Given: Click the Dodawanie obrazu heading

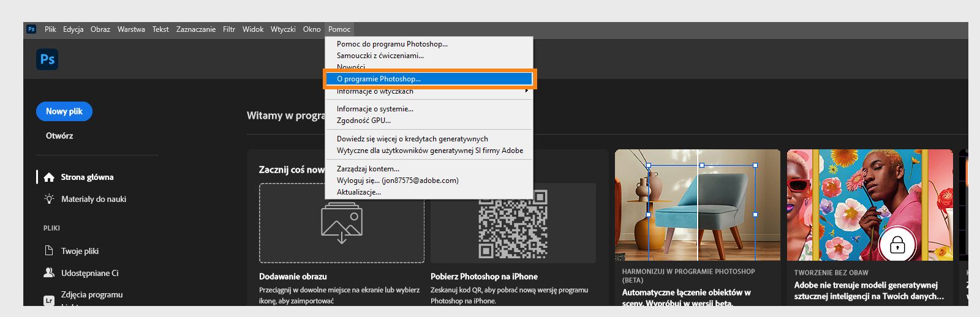Looking at the screenshot, I should [293, 277].
